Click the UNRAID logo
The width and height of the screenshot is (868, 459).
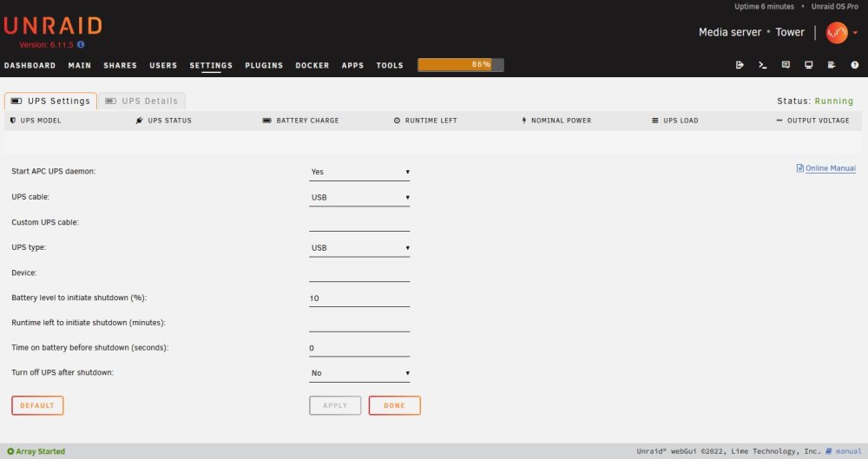pos(53,26)
